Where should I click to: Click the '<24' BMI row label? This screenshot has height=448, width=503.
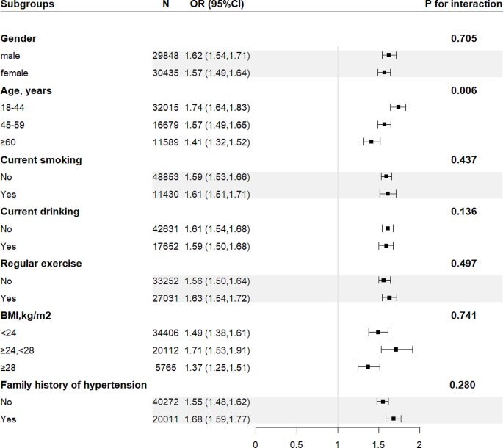click(x=8, y=333)
